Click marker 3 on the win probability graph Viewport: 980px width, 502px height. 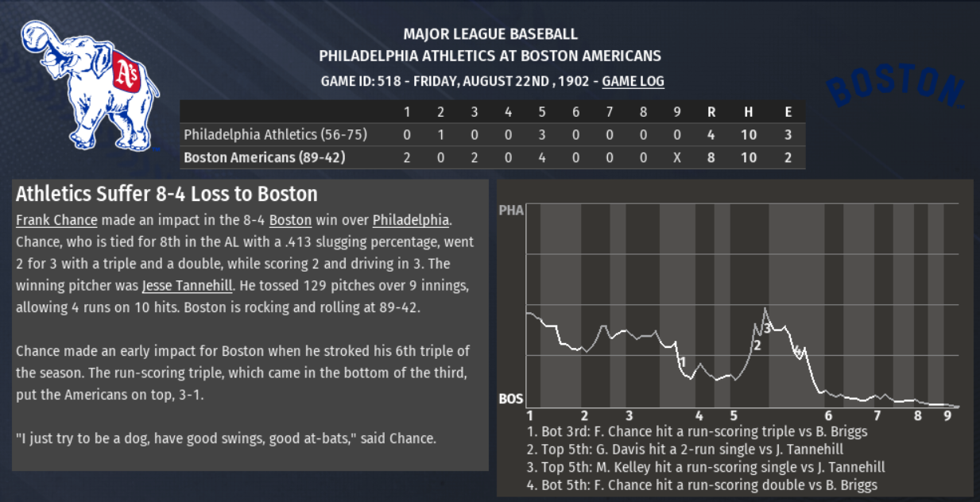(x=767, y=328)
